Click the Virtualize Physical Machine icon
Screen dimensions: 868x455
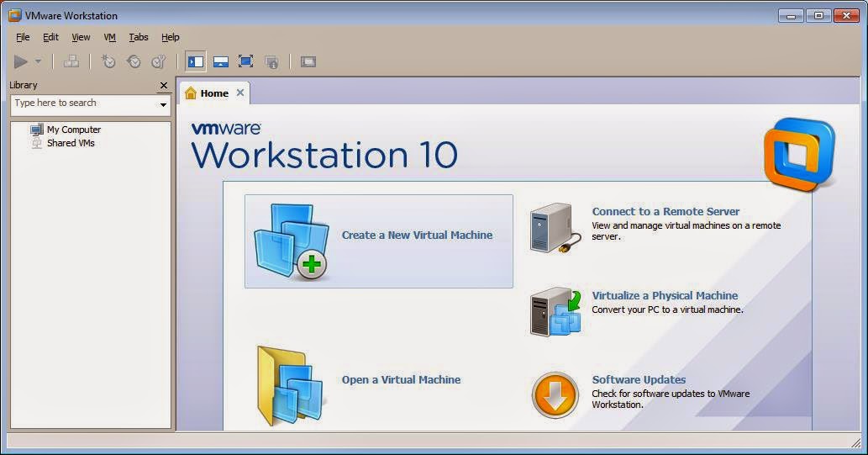pyautogui.click(x=555, y=312)
